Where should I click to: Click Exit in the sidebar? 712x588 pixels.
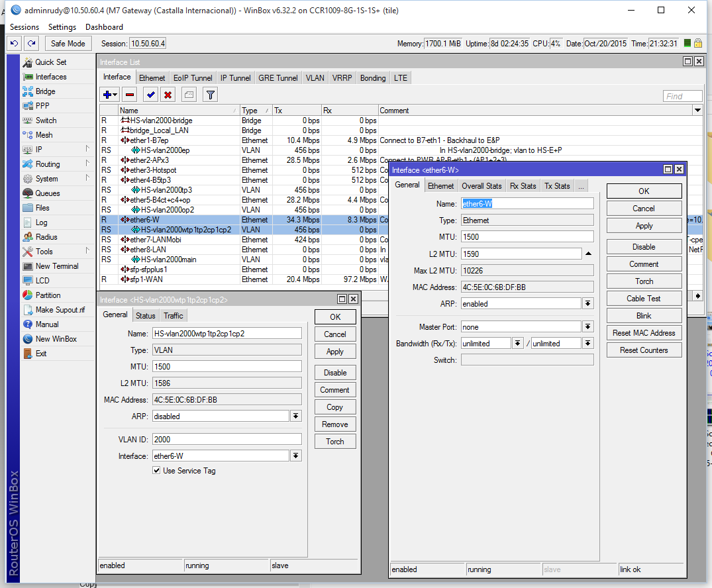41,353
